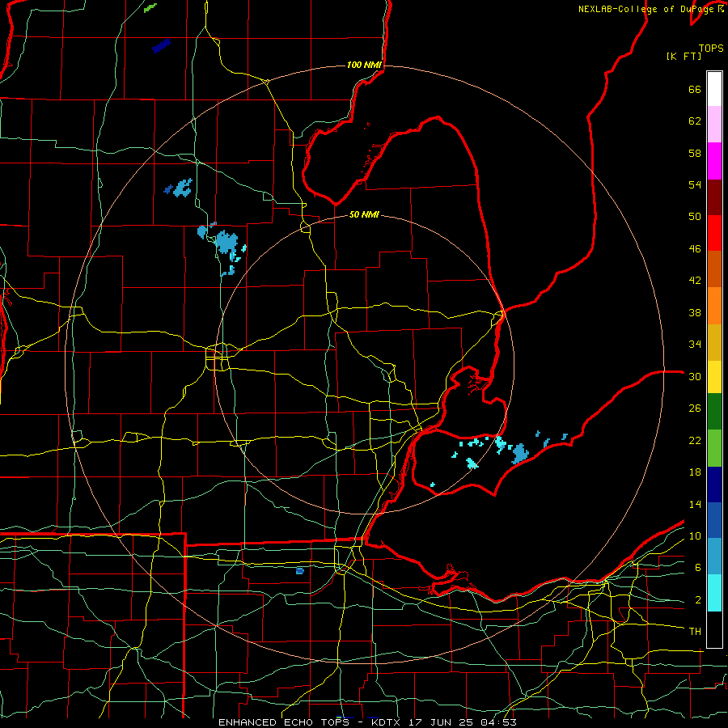Click the '66' legend value
The height and width of the screenshot is (728, 728).
click(x=695, y=89)
